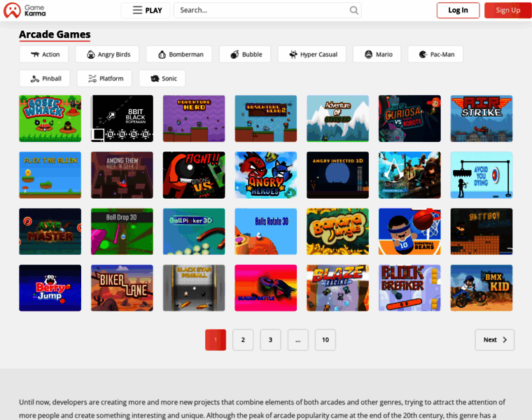Select the Platform category tag
532x420 pixels.
(x=104, y=78)
